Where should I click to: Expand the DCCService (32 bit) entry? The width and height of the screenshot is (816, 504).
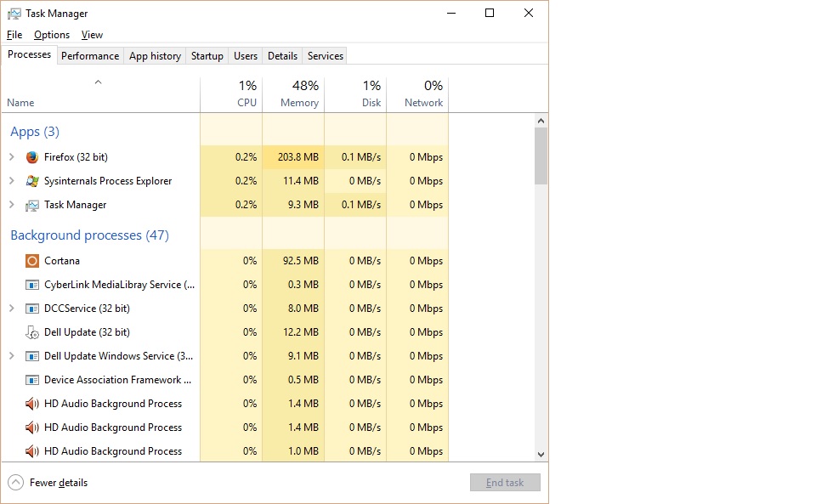pos(12,309)
